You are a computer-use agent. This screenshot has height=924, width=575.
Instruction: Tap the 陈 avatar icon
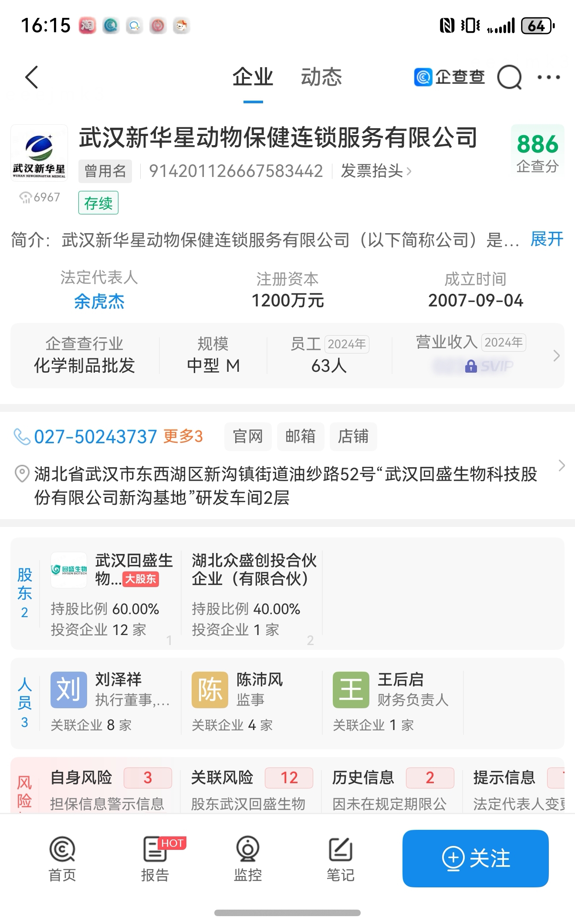(210, 690)
